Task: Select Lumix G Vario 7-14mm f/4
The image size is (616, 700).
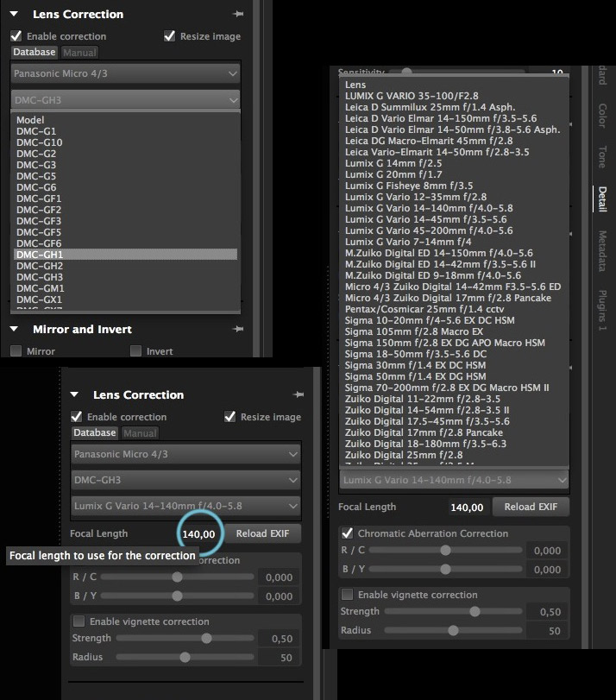Action: pos(455,242)
